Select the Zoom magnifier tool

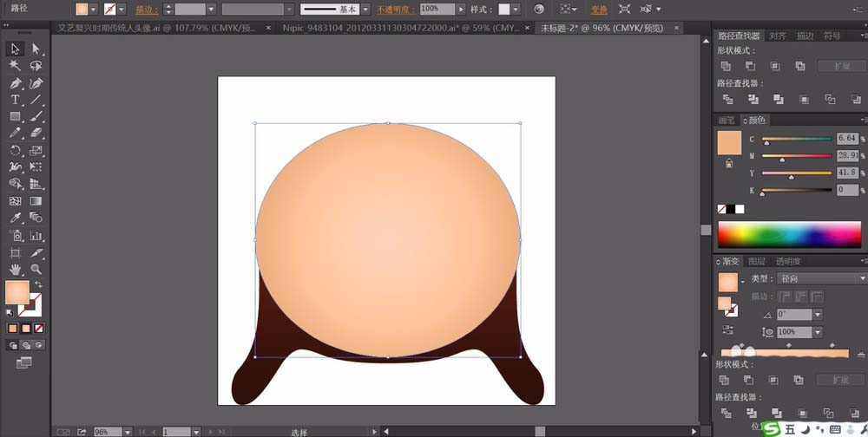[x=36, y=270]
